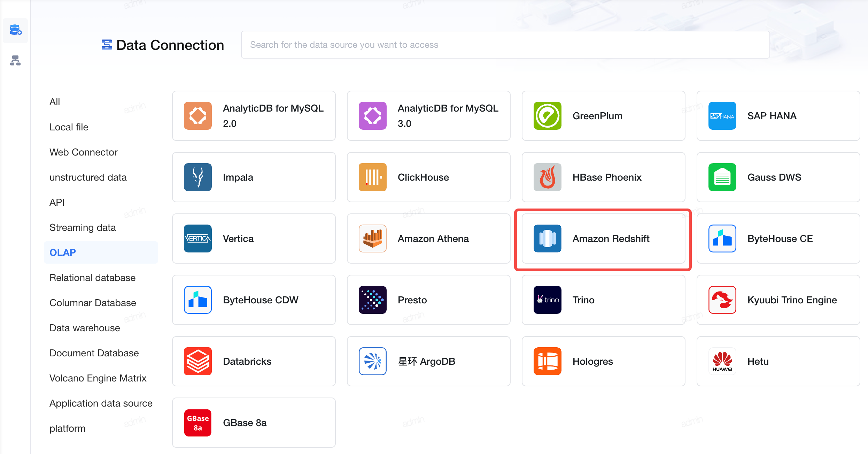Choose the SAP HANA icon
Image resolution: width=868 pixels, height=454 pixels.
[722, 116]
